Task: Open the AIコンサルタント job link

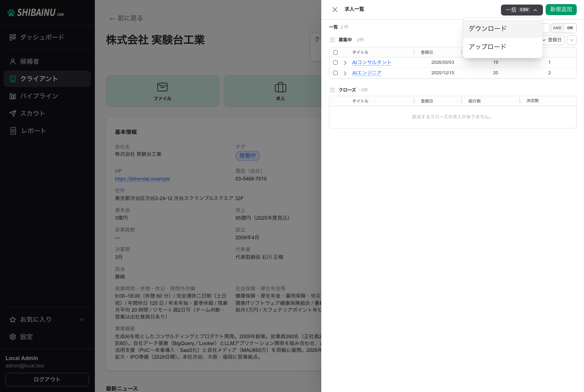Action: 371,62
